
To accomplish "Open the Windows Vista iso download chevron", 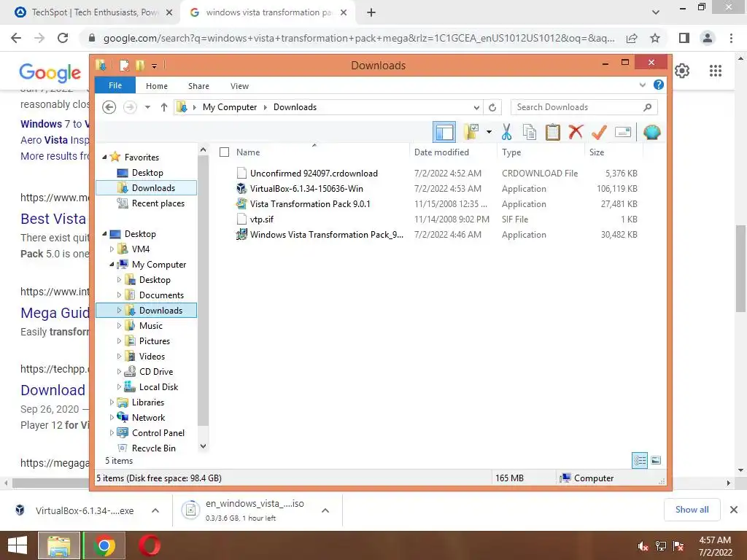I will pyautogui.click(x=325, y=510).
